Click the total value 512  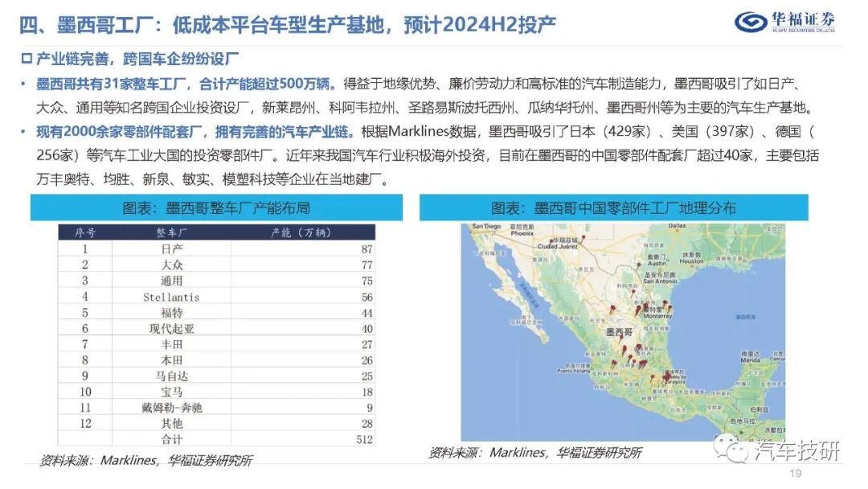point(365,440)
